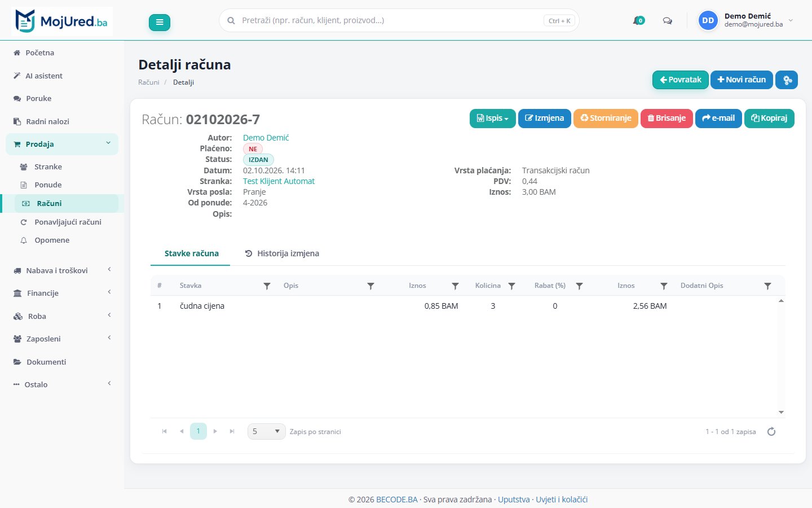Click the Kopiraj copy button
The width and height of the screenshot is (812, 508).
click(769, 119)
